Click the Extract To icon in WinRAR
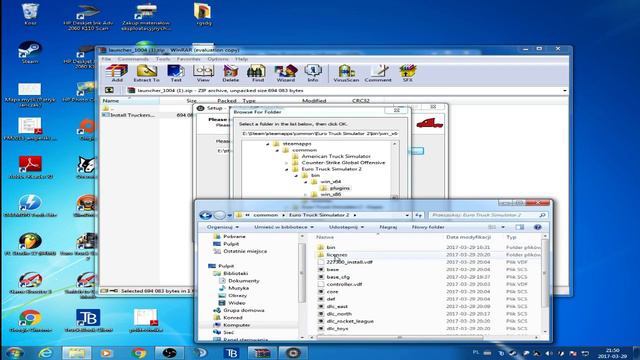The image size is (640, 360). [146, 73]
